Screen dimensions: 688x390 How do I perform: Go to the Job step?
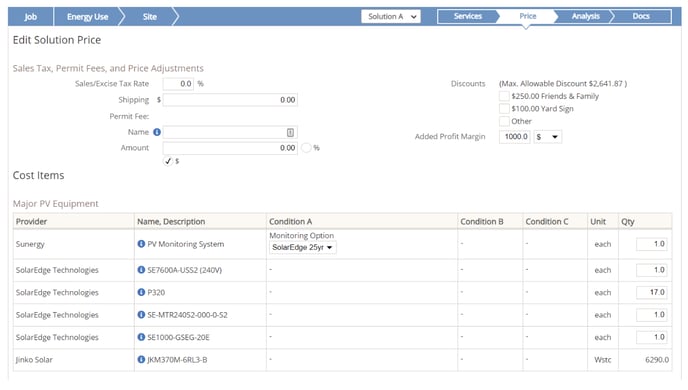coord(30,17)
